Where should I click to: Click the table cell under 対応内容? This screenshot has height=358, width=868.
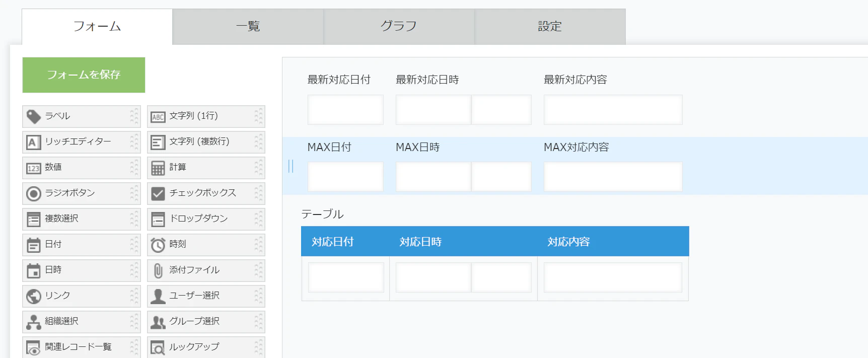click(x=613, y=277)
